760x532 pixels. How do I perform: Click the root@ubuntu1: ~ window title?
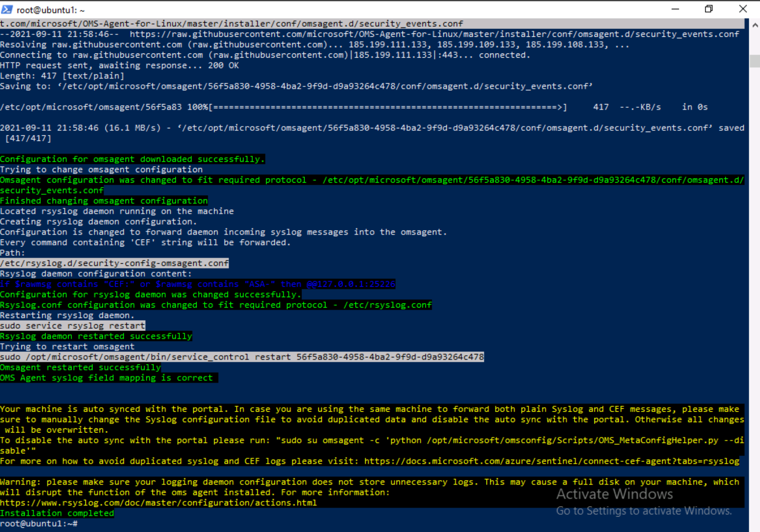pos(51,10)
